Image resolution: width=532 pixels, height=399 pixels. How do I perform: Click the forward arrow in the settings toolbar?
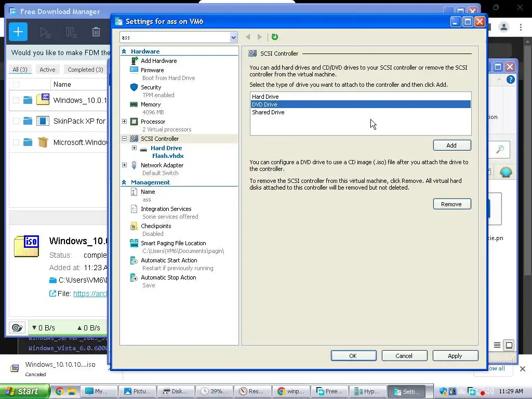click(260, 37)
